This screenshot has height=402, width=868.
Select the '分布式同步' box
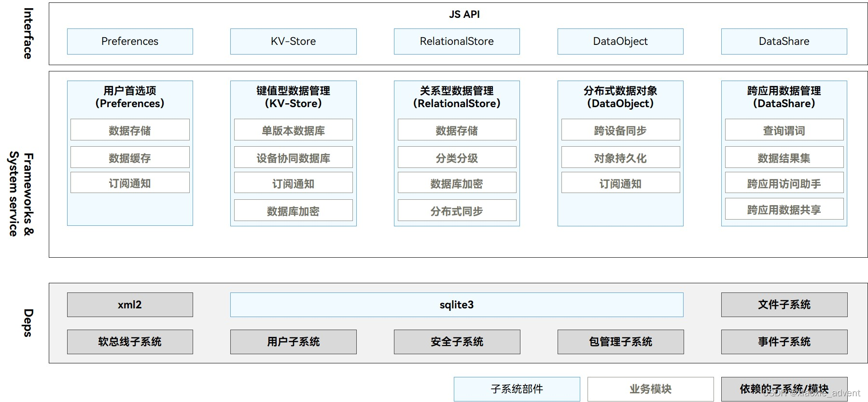click(457, 210)
